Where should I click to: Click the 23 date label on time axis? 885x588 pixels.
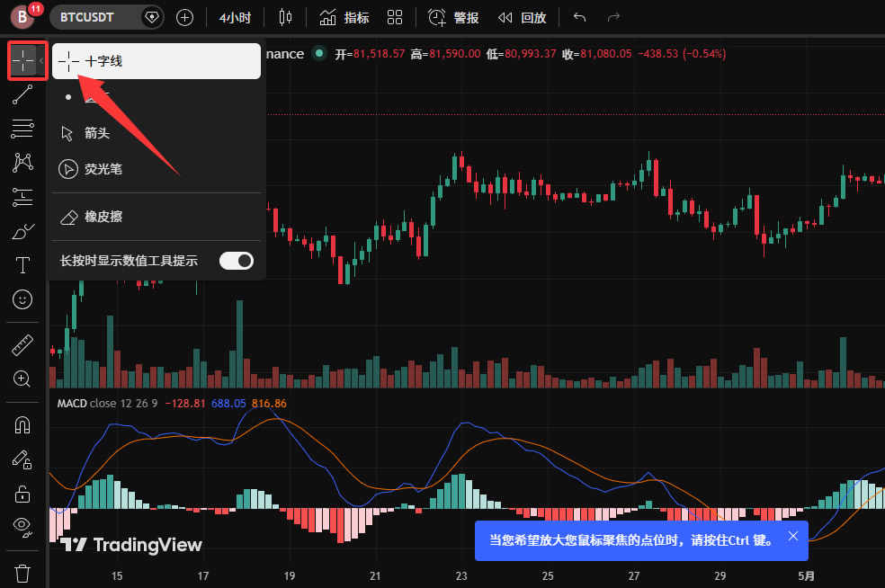point(461,576)
